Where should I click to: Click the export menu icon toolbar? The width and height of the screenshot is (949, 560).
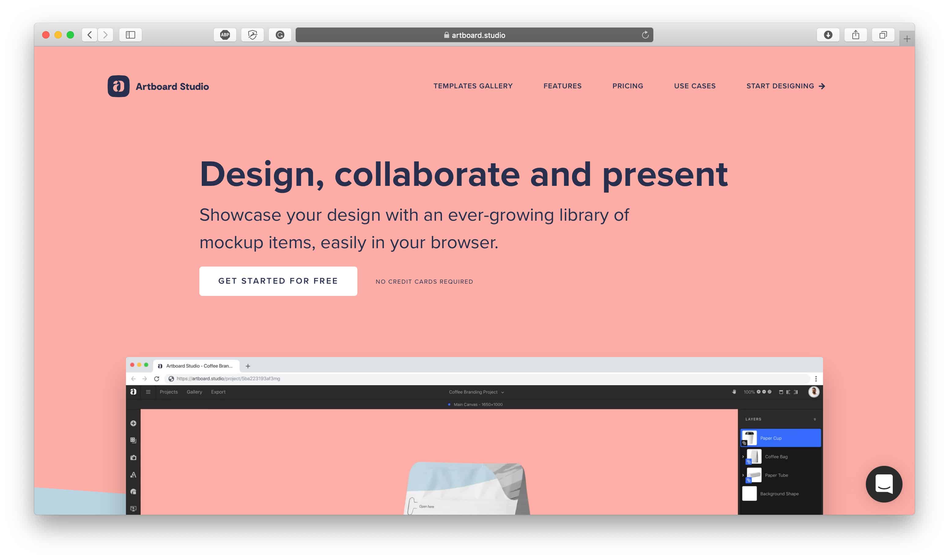tap(219, 392)
